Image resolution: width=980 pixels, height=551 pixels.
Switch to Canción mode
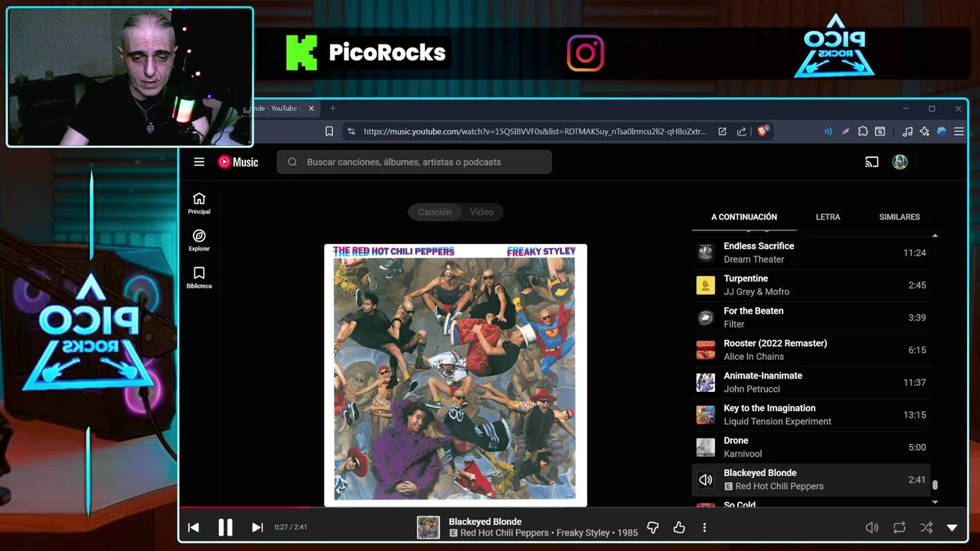(434, 212)
